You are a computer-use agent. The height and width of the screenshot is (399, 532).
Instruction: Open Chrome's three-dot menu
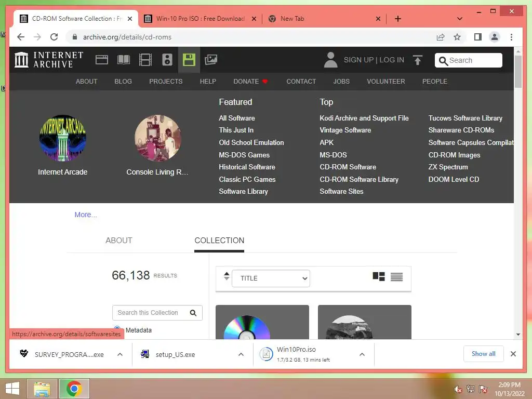click(x=511, y=37)
